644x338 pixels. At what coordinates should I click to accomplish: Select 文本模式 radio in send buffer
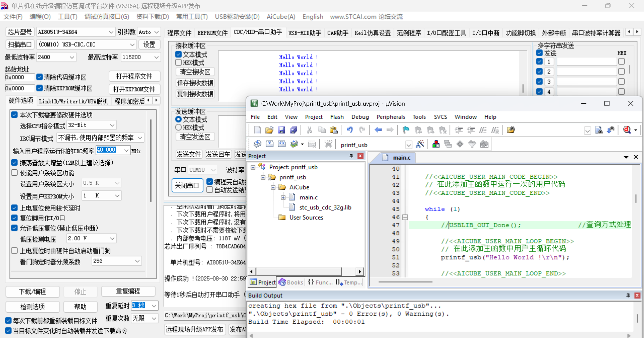(178, 119)
